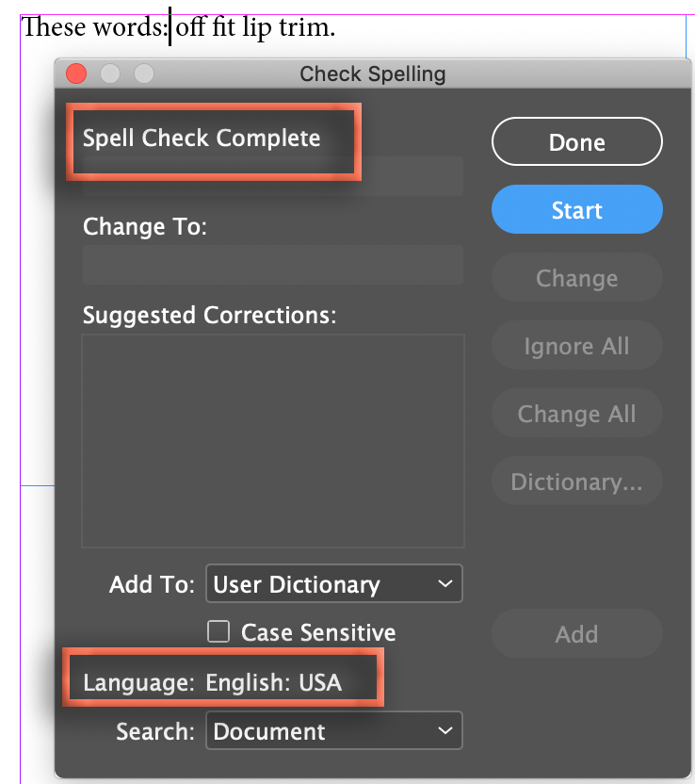Click the Add button
This screenshot has width=695, height=784.
pos(576,633)
